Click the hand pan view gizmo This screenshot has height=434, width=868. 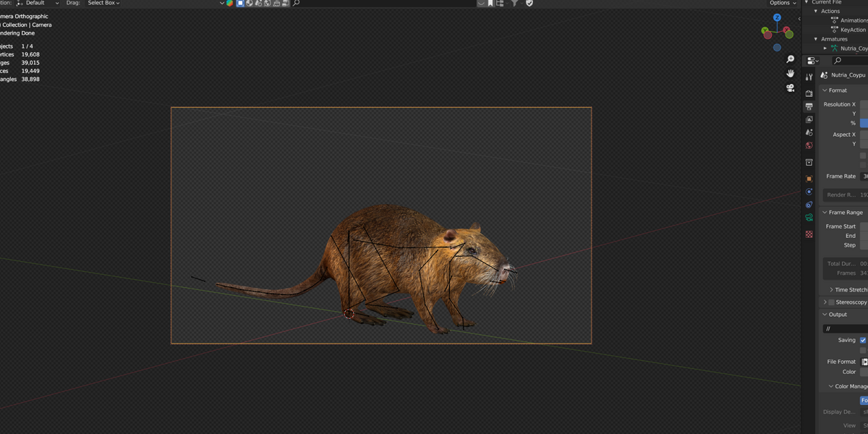pyautogui.click(x=790, y=74)
